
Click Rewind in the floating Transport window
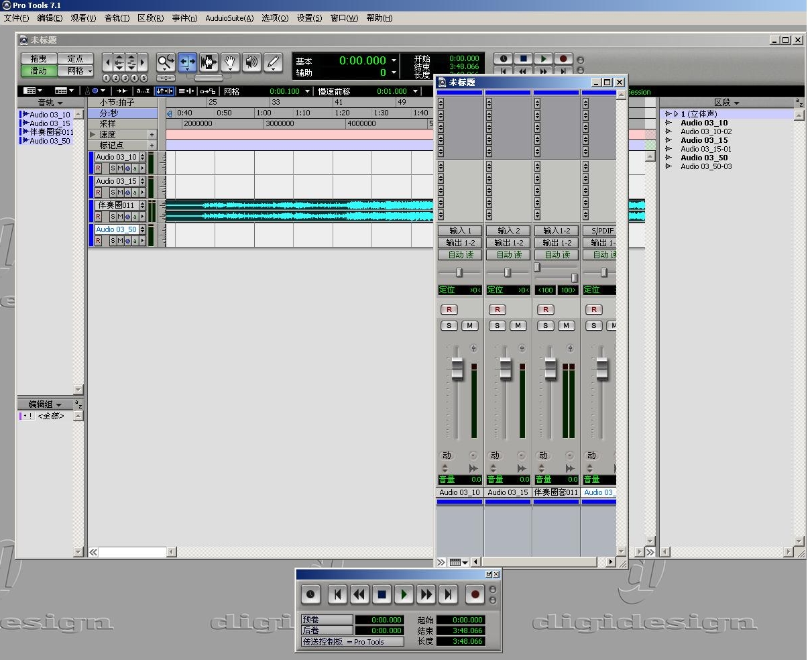[359, 594]
